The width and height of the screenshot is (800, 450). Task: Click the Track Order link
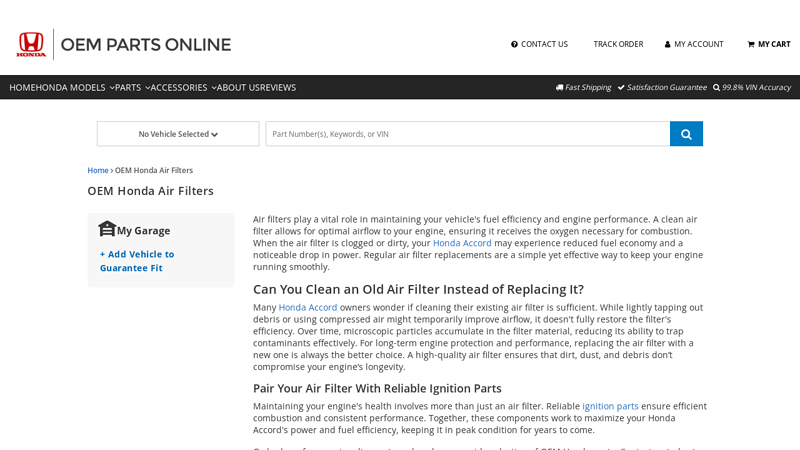(618, 44)
